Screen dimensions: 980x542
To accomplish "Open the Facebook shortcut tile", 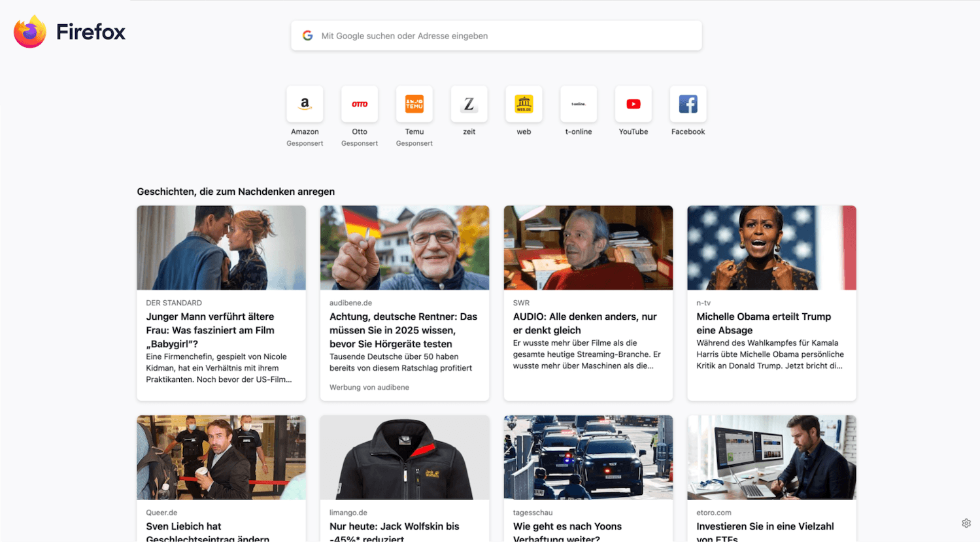I will click(x=688, y=104).
